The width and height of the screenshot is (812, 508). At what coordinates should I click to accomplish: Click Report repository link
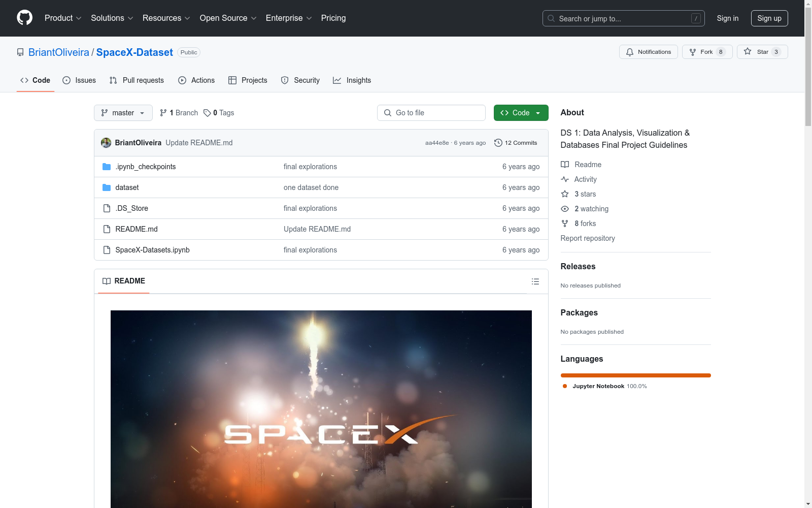point(588,238)
